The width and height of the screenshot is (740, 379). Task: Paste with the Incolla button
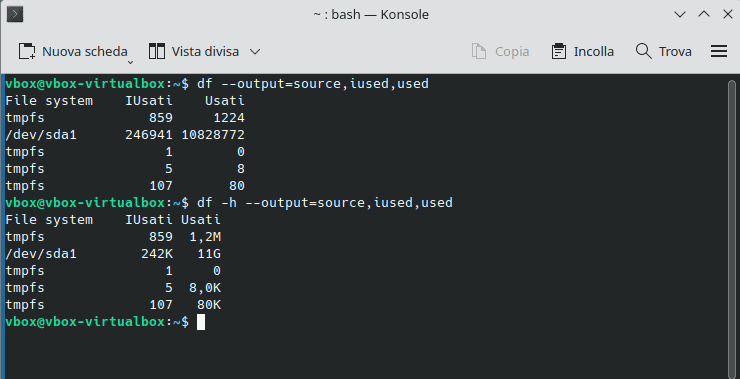[x=583, y=51]
